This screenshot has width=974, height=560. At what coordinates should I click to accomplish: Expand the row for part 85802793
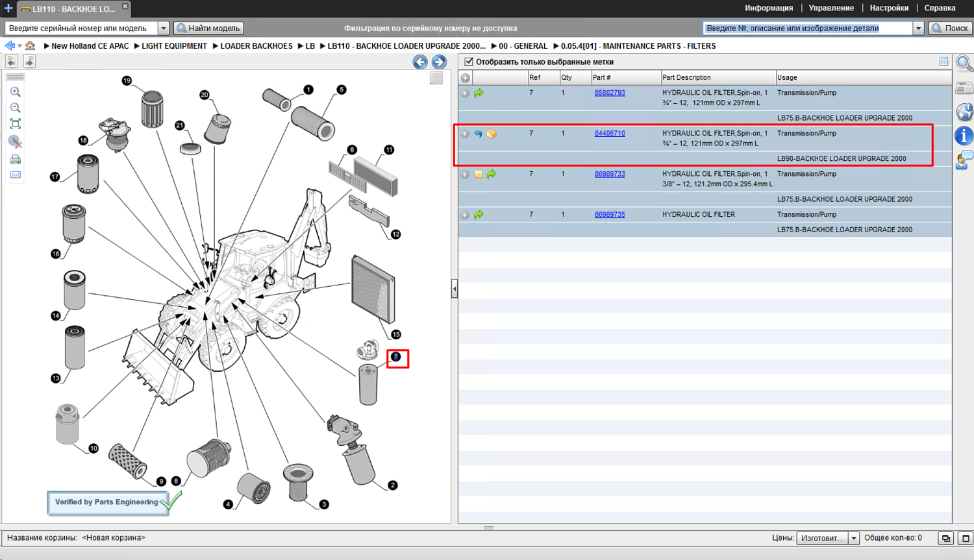pyautogui.click(x=465, y=93)
